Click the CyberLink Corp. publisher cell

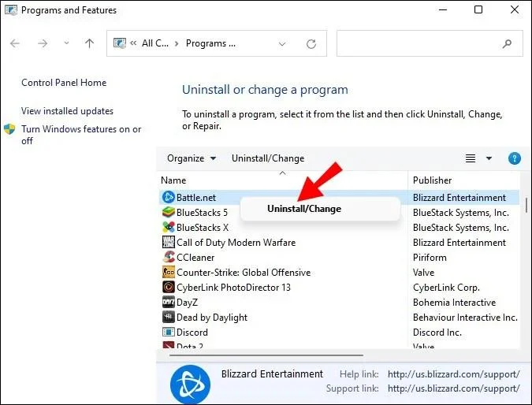[446, 288]
